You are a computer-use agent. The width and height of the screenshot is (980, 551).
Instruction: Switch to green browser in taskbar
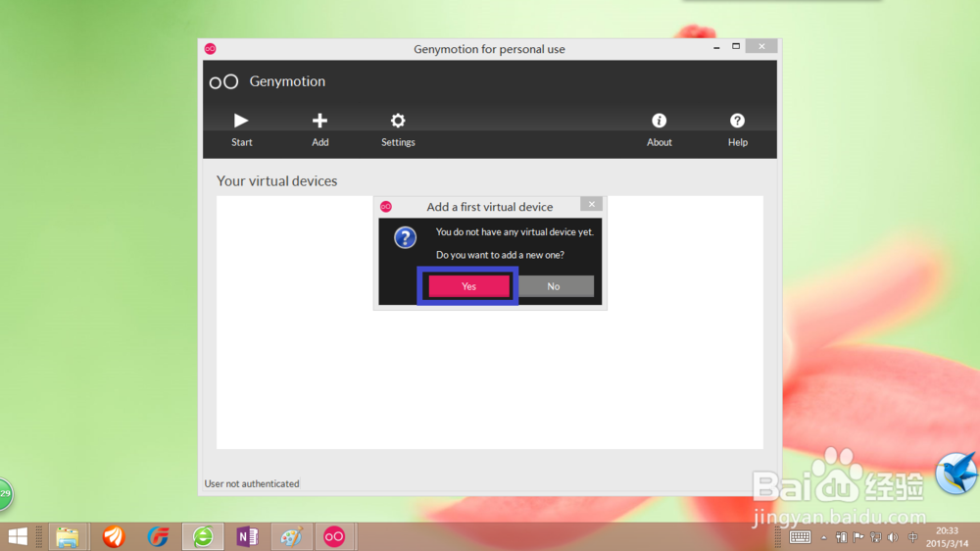pyautogui.click(x=203, y=536)
